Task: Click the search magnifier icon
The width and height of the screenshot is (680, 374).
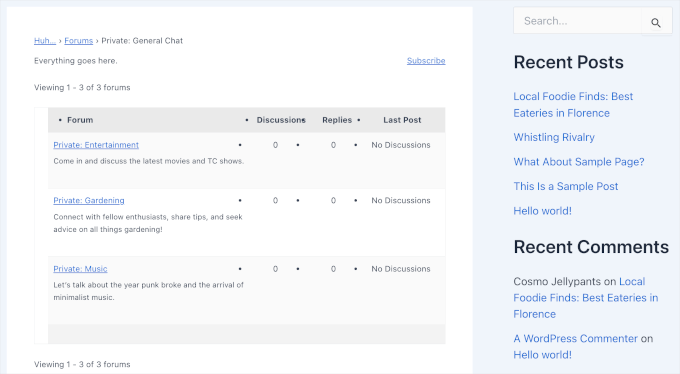Action: tap(656, 22)
